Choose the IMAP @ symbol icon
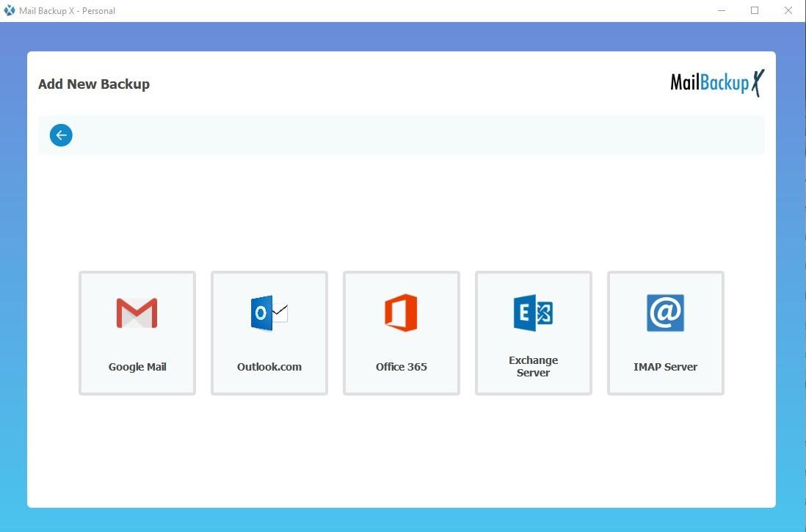 pyautogui.click(x=665, y=313)
